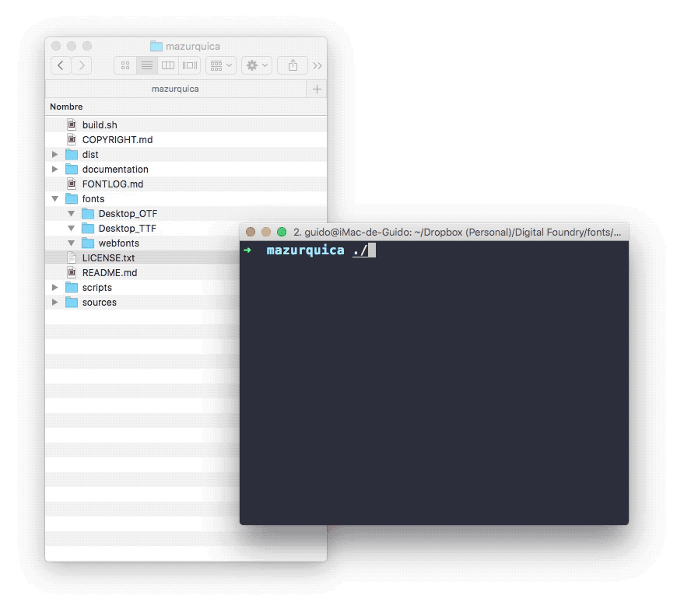
Task: Minimize the terminal window
Action: [265, 232]
